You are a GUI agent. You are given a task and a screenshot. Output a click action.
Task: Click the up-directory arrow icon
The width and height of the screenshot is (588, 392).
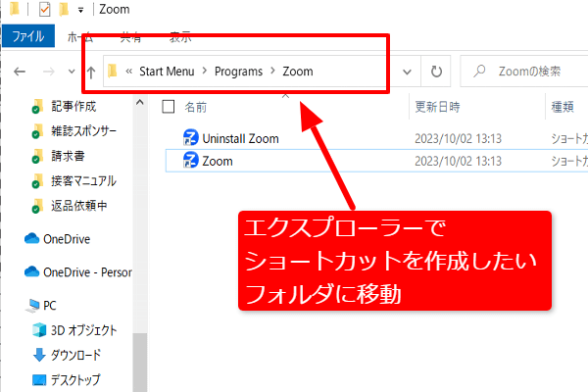point(90,71)
